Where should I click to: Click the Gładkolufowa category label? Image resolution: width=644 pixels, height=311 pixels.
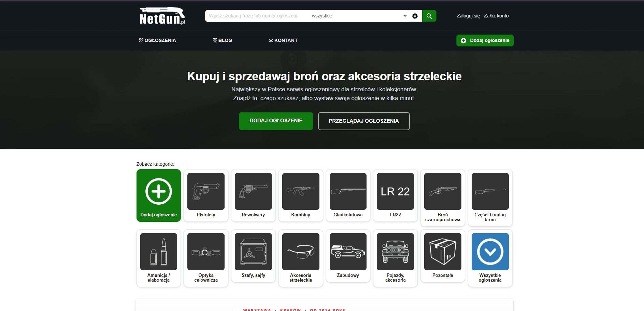tap(348, 215)
